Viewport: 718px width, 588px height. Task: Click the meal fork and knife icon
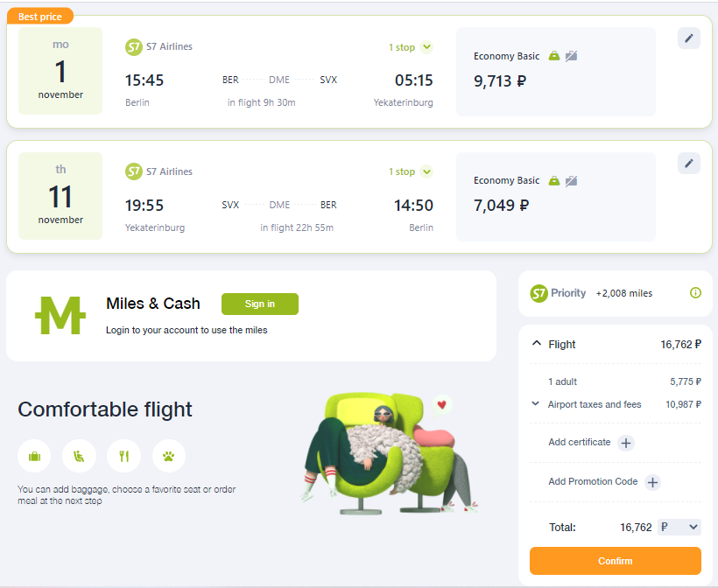pos(123,456)
